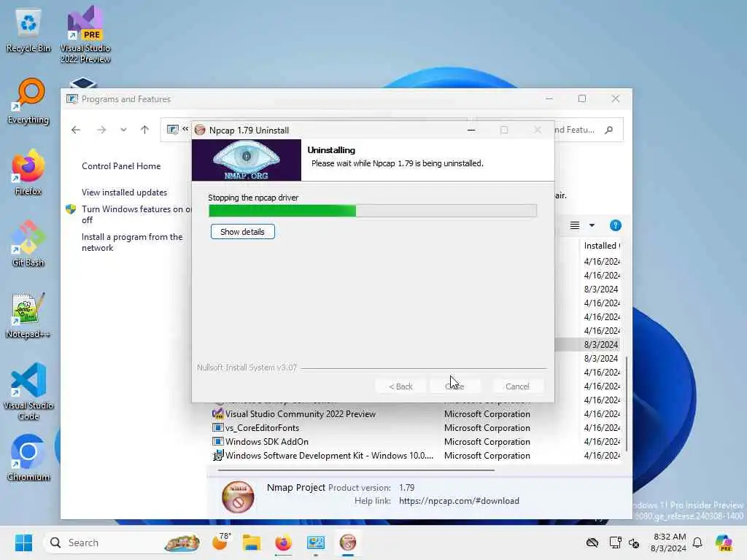Click the Cancel button in Npcap dialog
Viewport: 747px width, 560px height.
click(517, 386)
